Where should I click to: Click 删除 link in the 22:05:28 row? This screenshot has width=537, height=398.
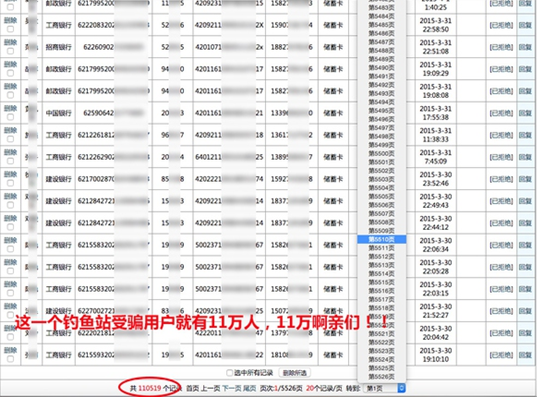pos(10,262)
